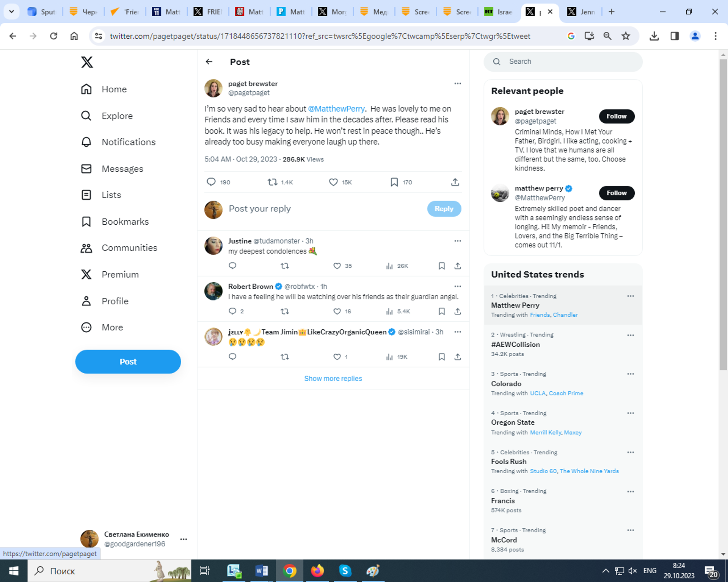The image size is (728, 582).
Task: Follow paget brewster in Relevant people
Action: pos(617,116)
